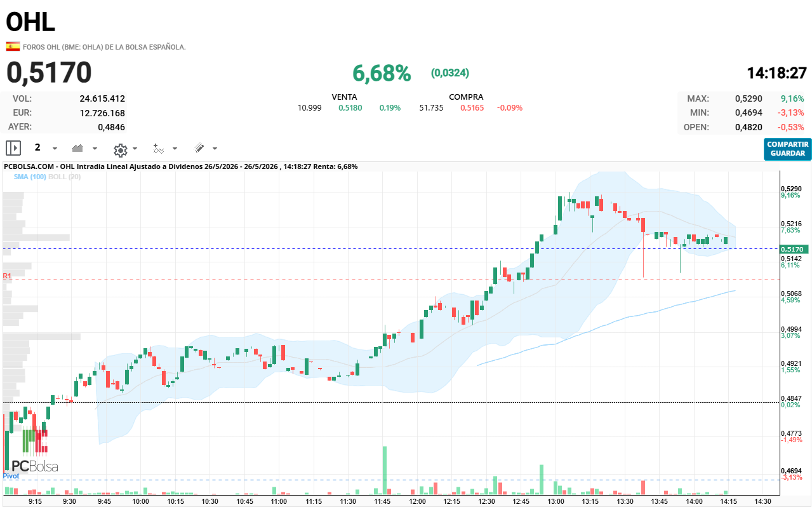Click the AYER value 0,4846
The width and height of the screenshot is (812, 507).
(111, 127)
